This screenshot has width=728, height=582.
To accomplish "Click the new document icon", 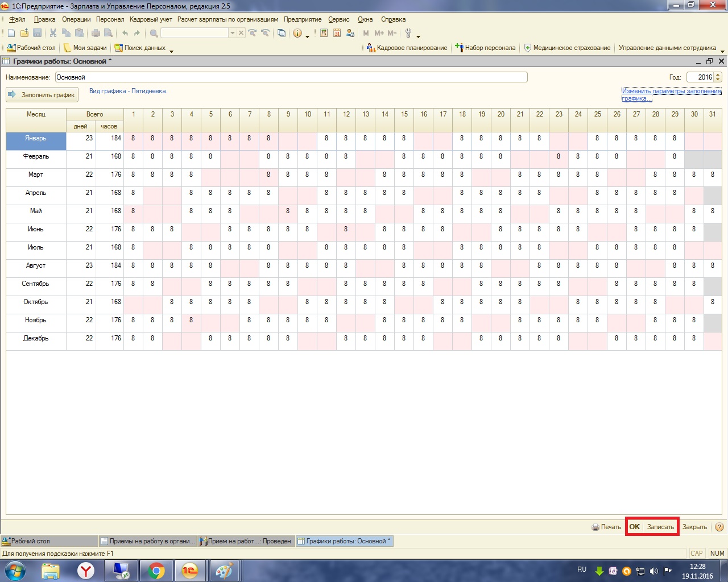I will click(x=11, y=33).
